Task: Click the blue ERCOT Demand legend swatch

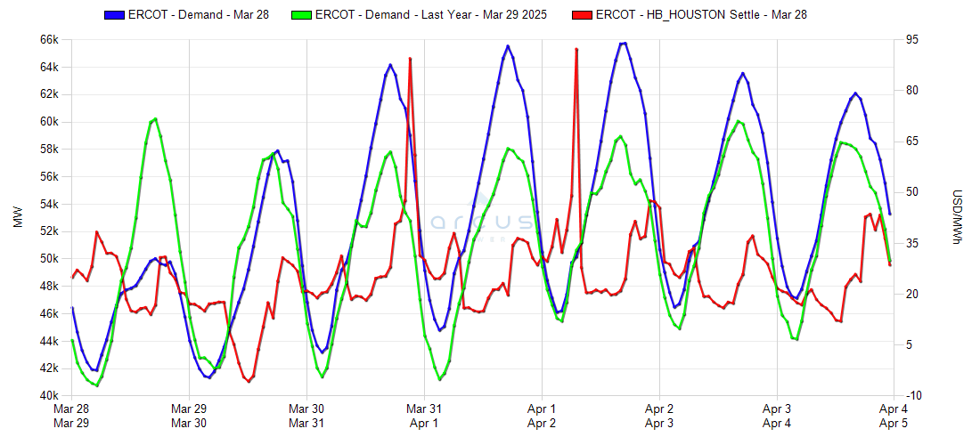Action: 115,15
